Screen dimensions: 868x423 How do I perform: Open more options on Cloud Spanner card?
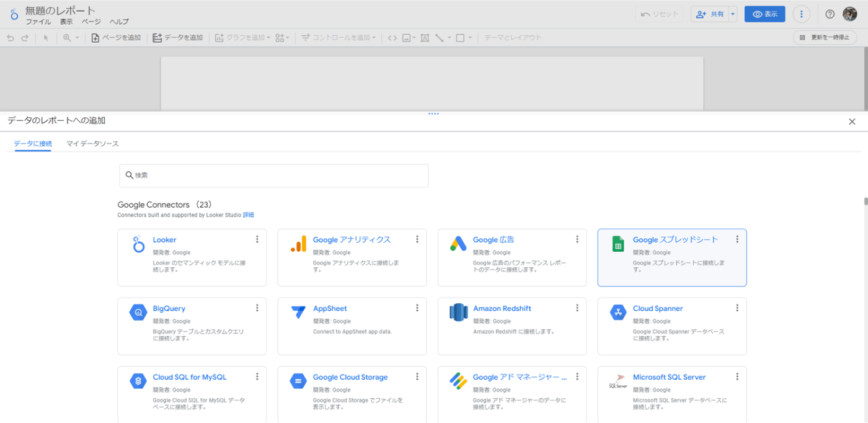(737, 308)
